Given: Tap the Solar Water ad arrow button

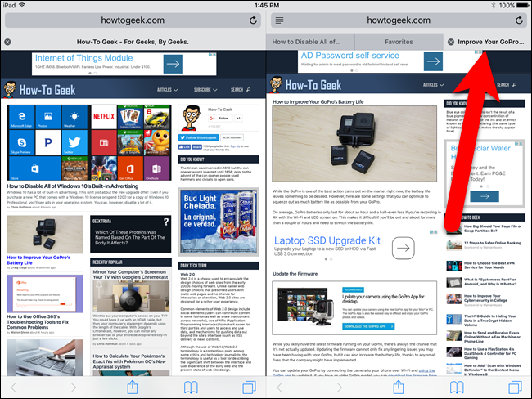Looking at the screenshot, I should click(485, 196).
